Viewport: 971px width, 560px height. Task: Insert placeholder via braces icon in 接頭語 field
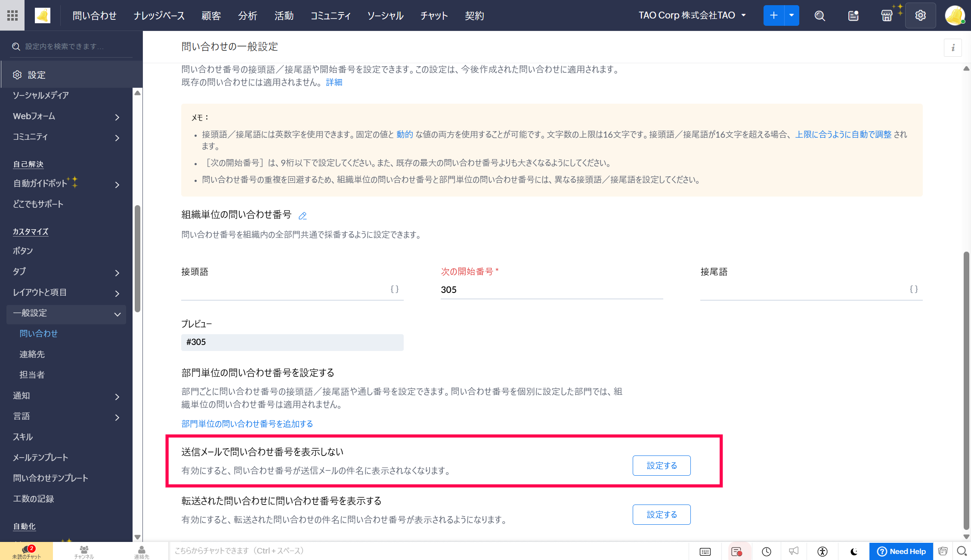click(395, 289)
